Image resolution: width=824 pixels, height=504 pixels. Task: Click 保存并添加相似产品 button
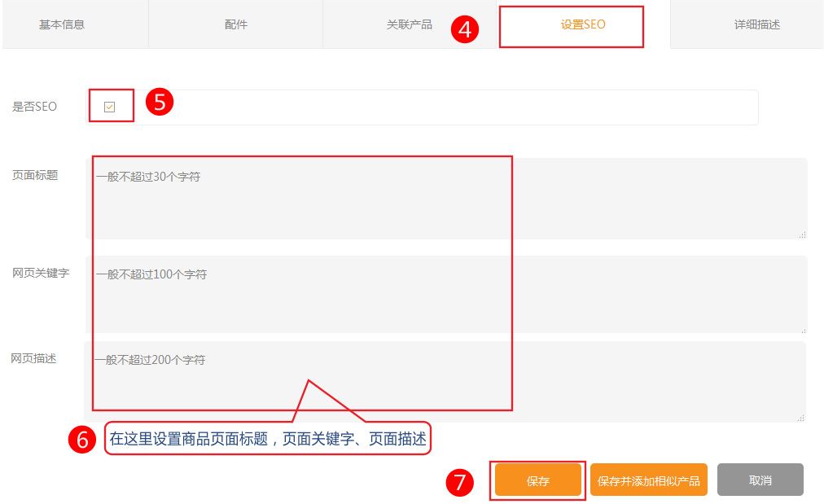(649, 480)
